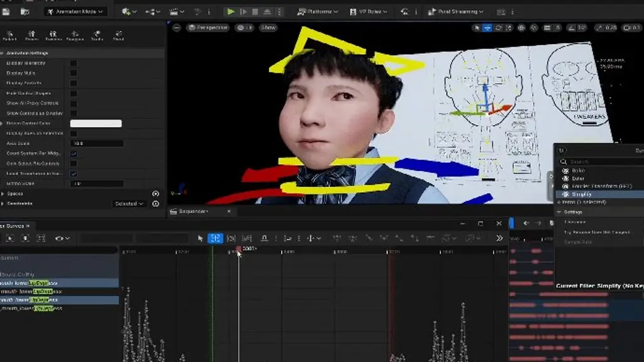This screenshot has height=362, width=644.
Task: Open the content browser folder icon
Action: pos(25,12)
